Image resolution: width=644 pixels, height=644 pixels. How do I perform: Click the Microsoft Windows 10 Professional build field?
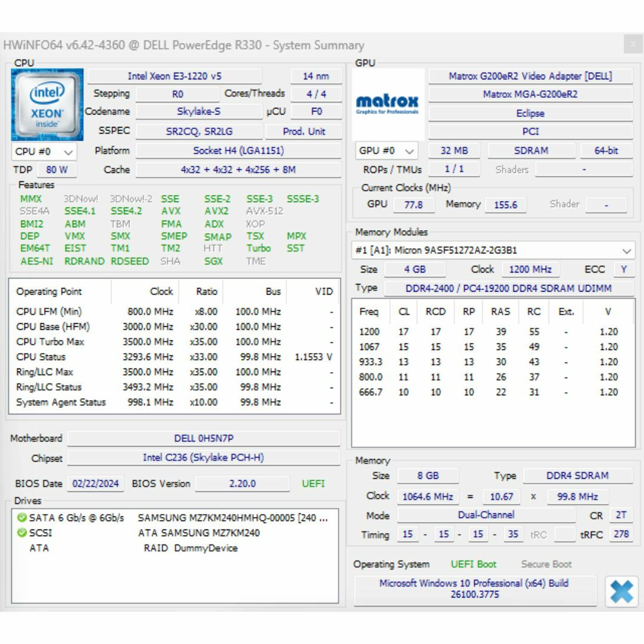[x=475, y=589]
